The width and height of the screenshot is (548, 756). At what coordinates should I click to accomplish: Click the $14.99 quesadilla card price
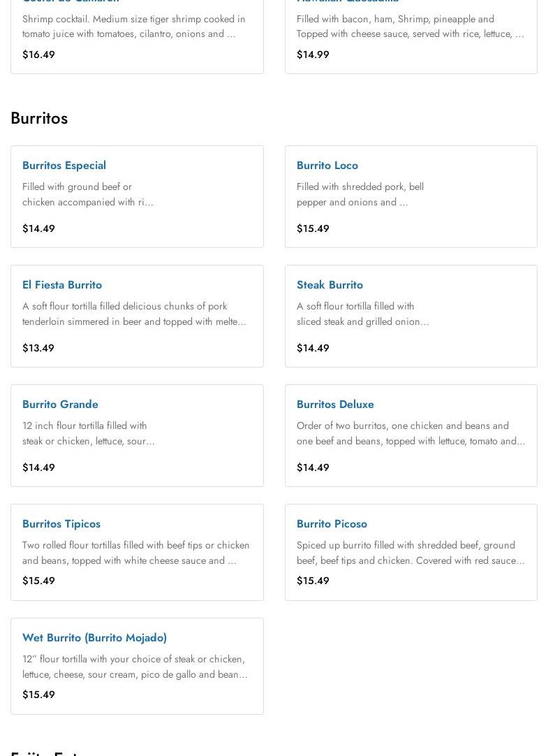(x=313, y=54)
